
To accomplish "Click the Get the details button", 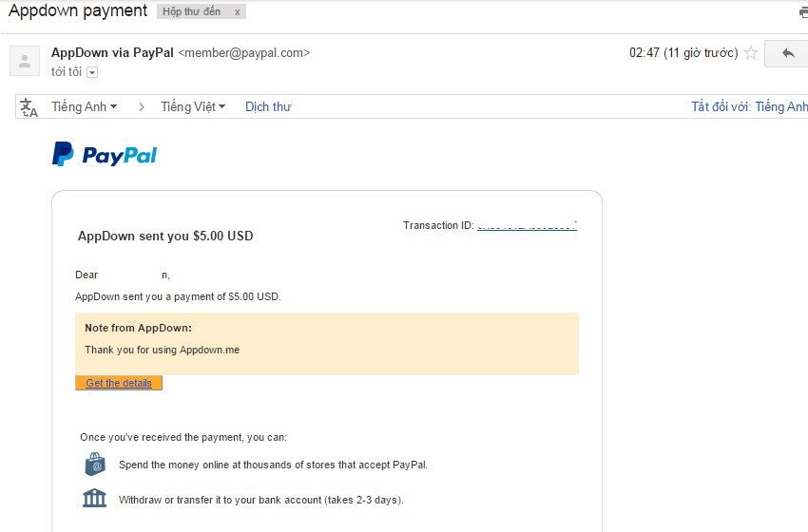I will pos(119,383).
